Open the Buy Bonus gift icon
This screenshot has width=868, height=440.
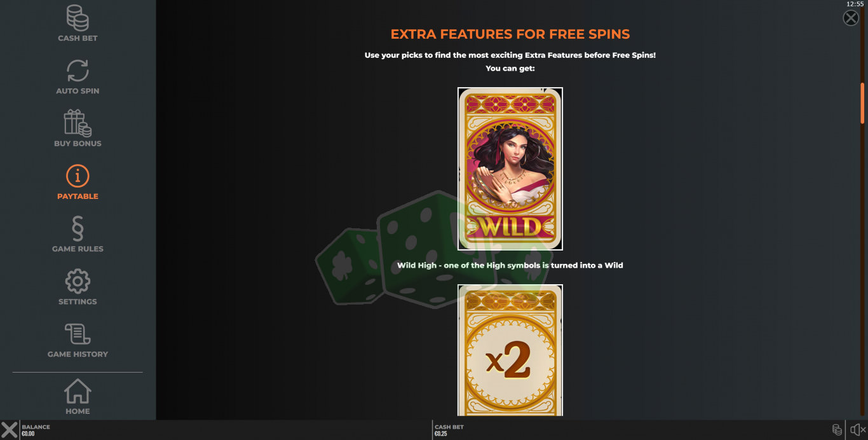[x=78, y=123]
